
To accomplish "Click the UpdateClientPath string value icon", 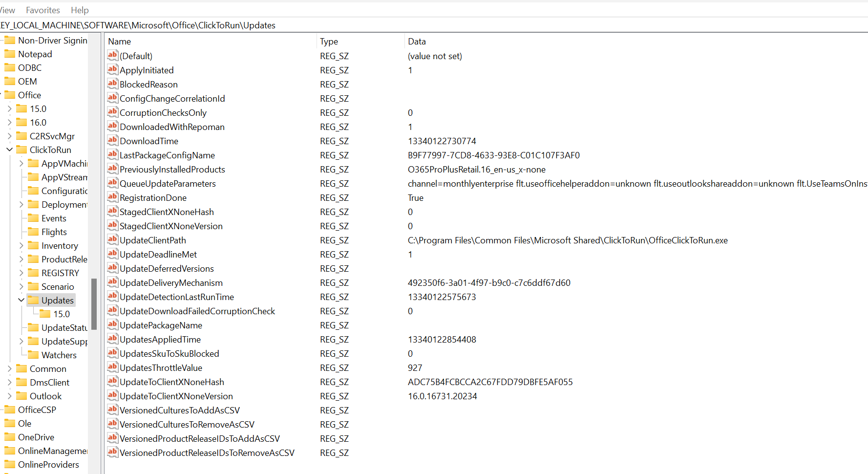I will 113,239.
